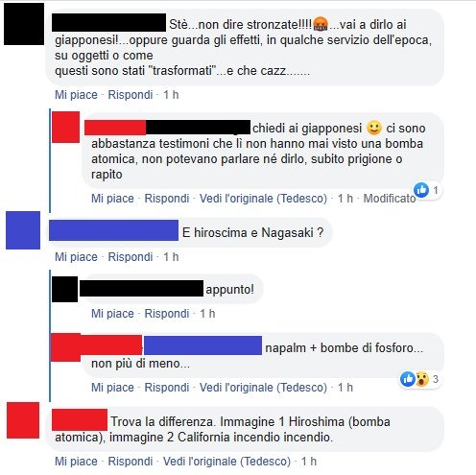Like the Stè non dire stronzate comment

[76, 95]
